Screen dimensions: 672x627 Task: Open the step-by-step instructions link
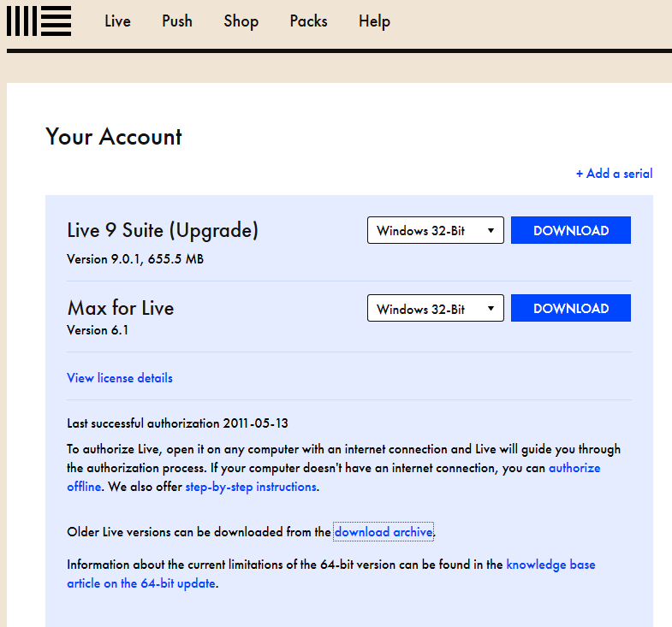click(251, 487)
